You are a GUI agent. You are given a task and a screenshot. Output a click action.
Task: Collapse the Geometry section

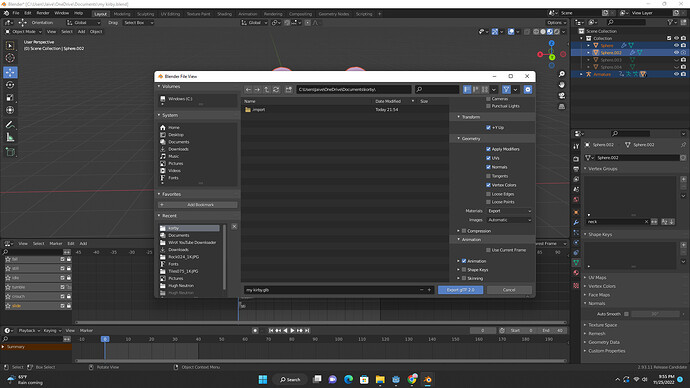tap(459, 139)
